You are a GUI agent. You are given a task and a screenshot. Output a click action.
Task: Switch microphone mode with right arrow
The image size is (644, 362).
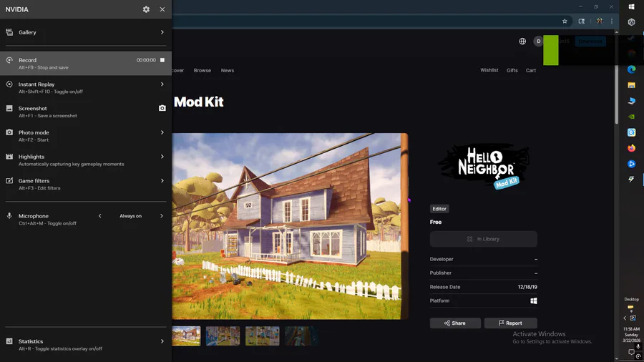pyautogui.click(x=162, y=216)
